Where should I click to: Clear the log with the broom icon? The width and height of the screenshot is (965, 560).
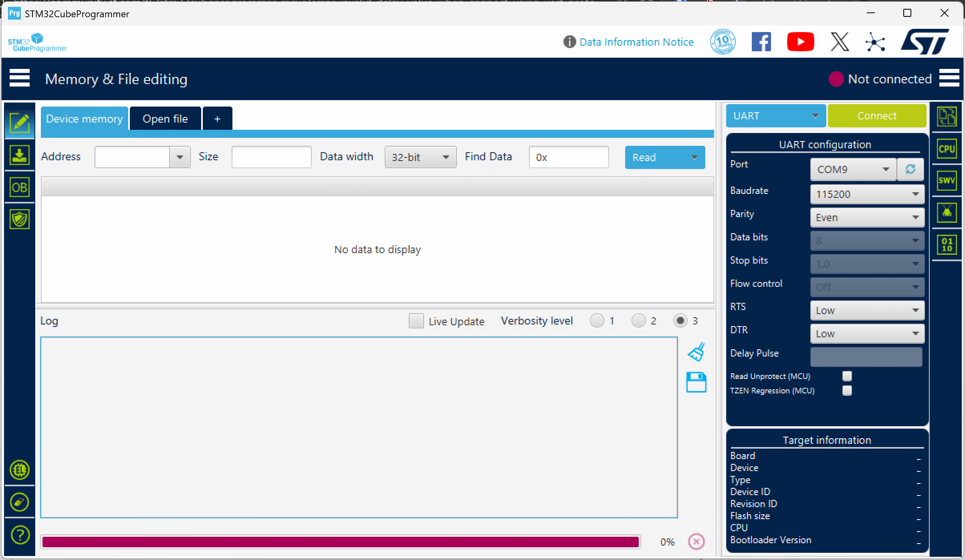pyautogui.click(x=696, y=351)
